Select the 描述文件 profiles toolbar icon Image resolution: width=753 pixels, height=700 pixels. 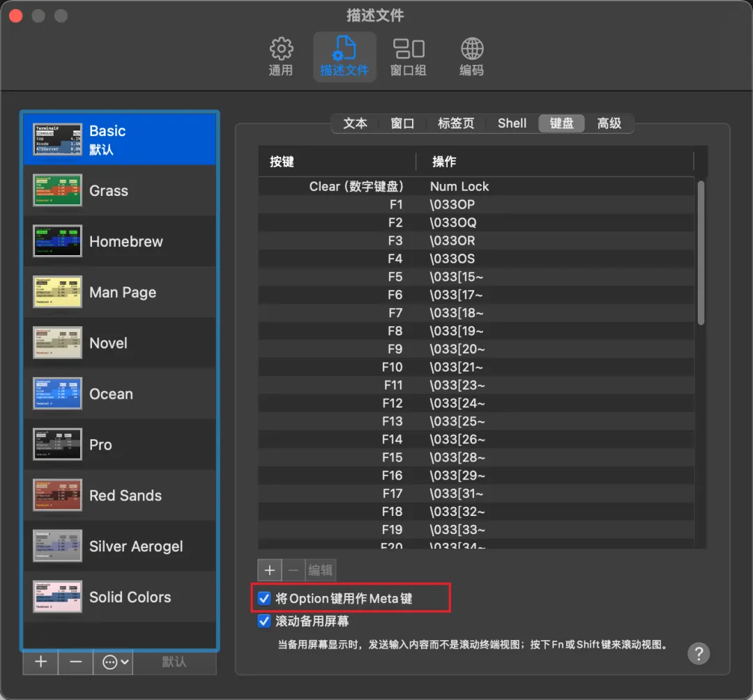[344, 56]
